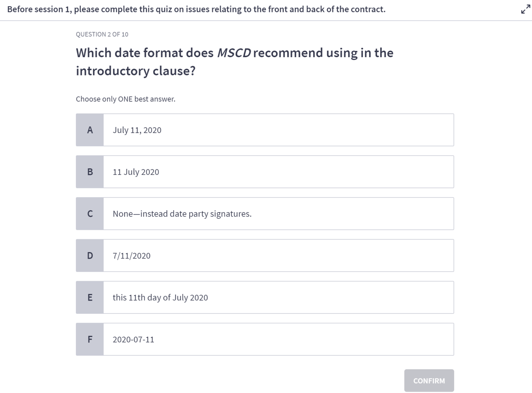532x393 pixels.
Task: Click the letter B box
Action: (x=90, y=172)
